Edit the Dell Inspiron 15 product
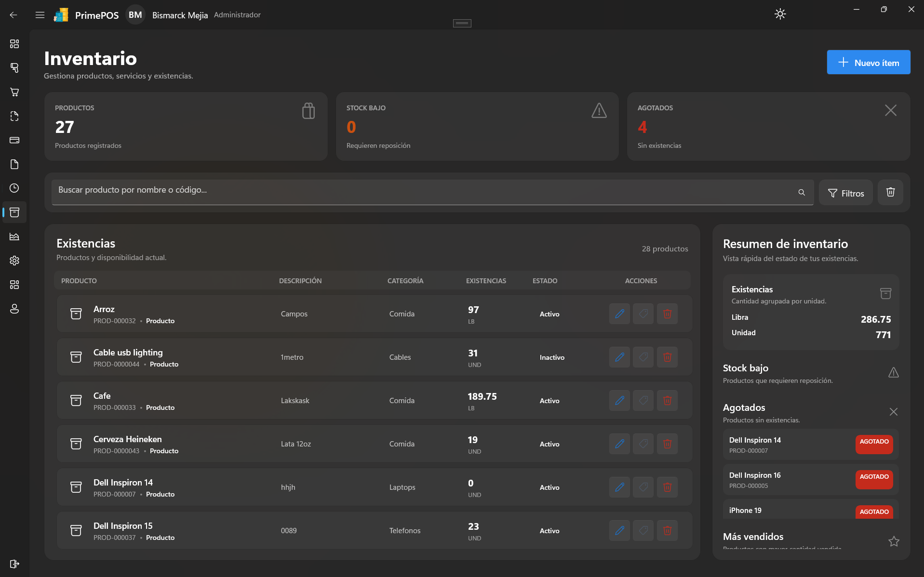 (619, 530)
